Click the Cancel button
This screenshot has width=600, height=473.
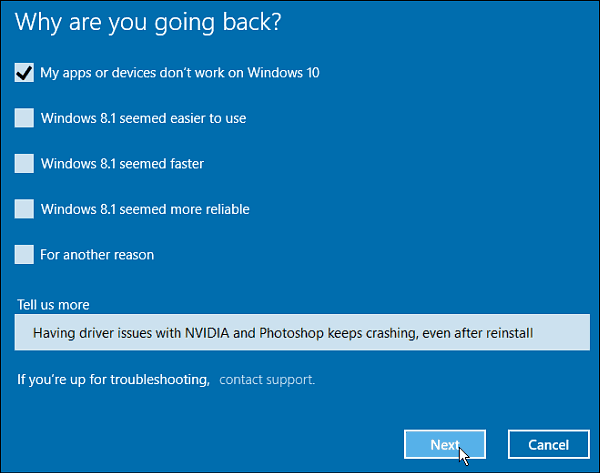point(549,444)
